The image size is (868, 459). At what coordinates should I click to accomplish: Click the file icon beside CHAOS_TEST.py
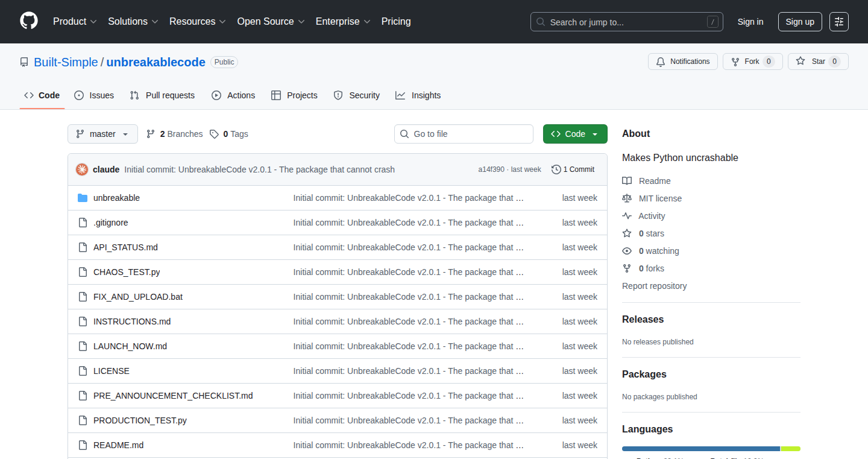point(83,272)
